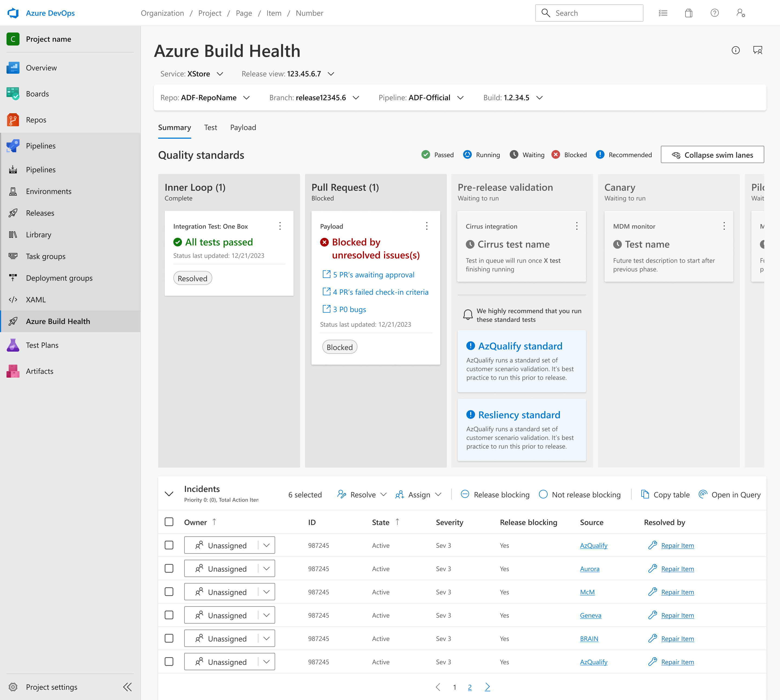The height and width of the screenshot is (700, 780).
Task: Open Boards in the sidebar
Action: (70, 94)
